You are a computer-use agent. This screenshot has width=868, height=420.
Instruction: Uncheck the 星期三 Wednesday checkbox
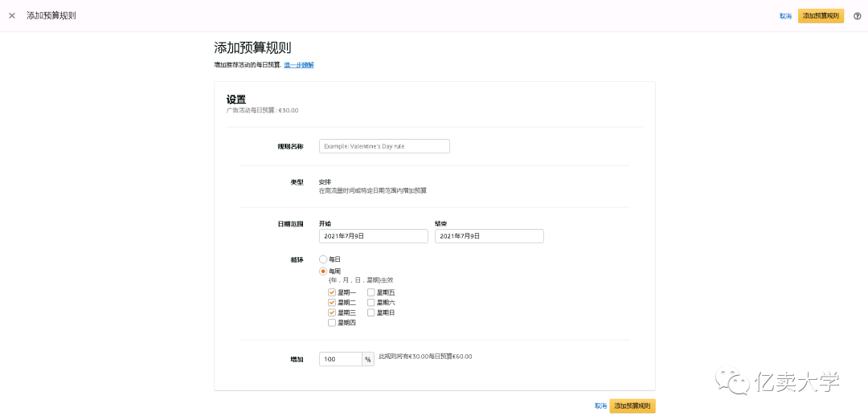pos(332,312)
